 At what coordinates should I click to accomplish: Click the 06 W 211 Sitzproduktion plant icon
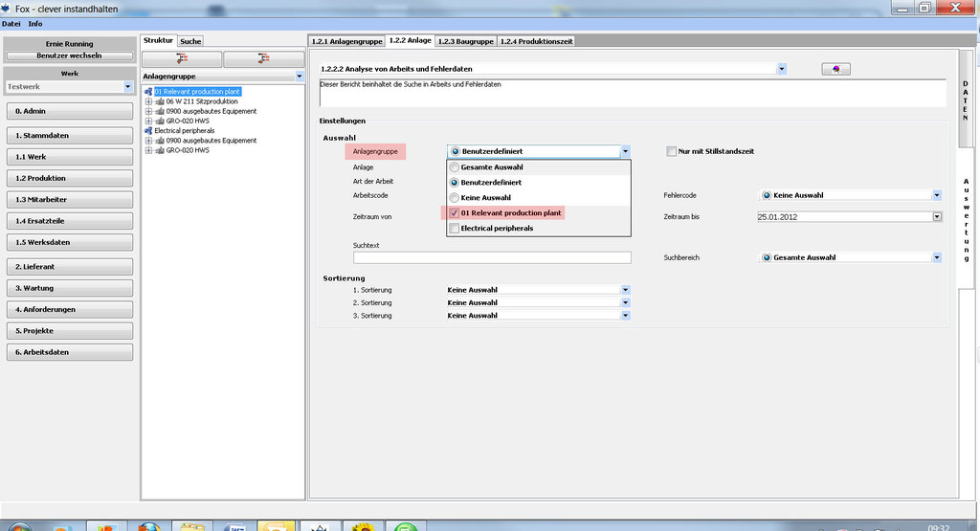(160, 101)
